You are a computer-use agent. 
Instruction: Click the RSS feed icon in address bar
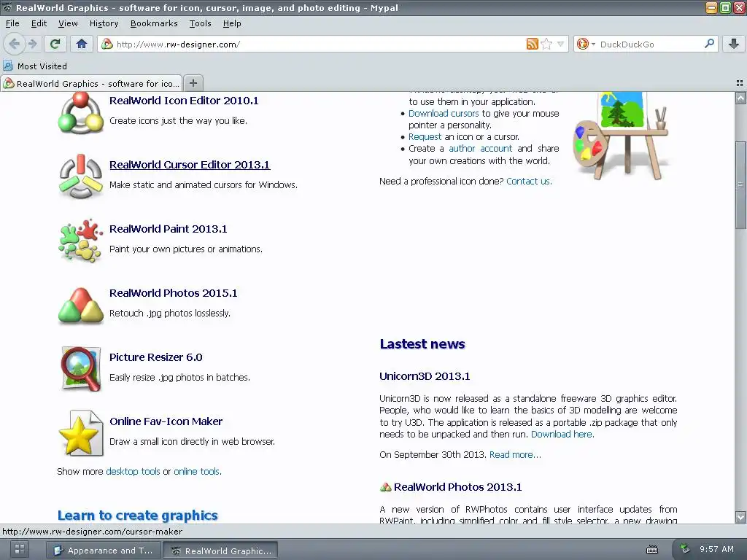pos(532,44)
